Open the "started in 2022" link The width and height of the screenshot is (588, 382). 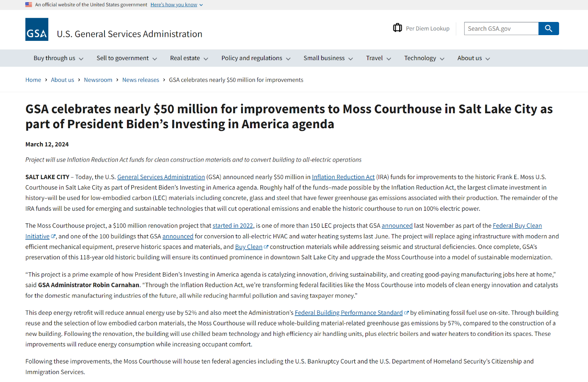pos(233,226)
